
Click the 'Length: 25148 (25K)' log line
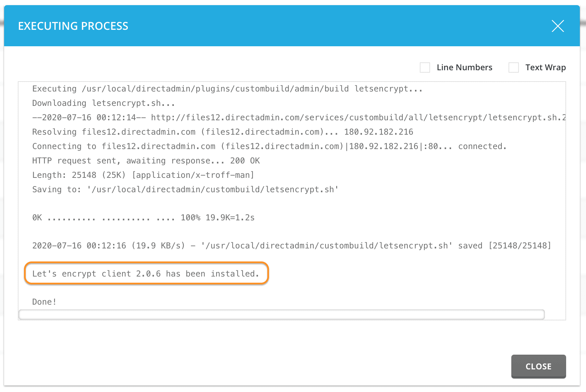(143, 175)
